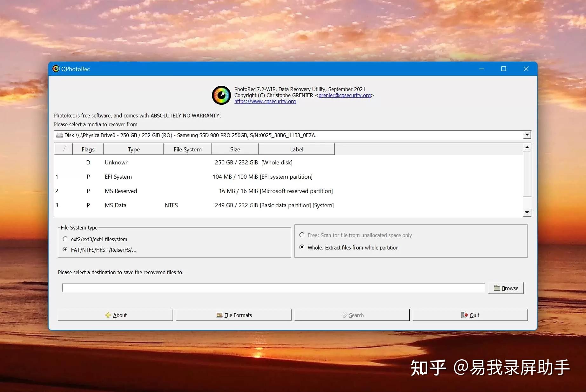
Task: Sort by Type column header
Action: click(134, 149)
